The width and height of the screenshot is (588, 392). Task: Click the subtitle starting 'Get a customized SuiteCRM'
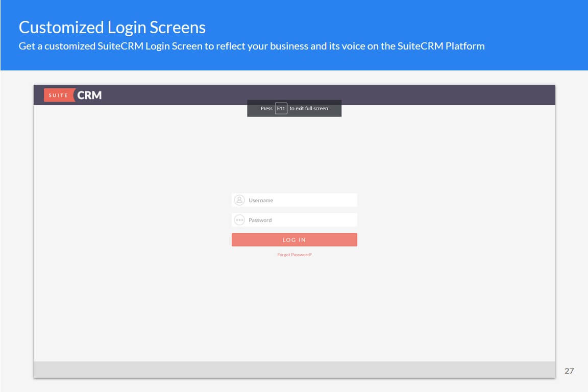pyautogui.click(x=252, y=46)
